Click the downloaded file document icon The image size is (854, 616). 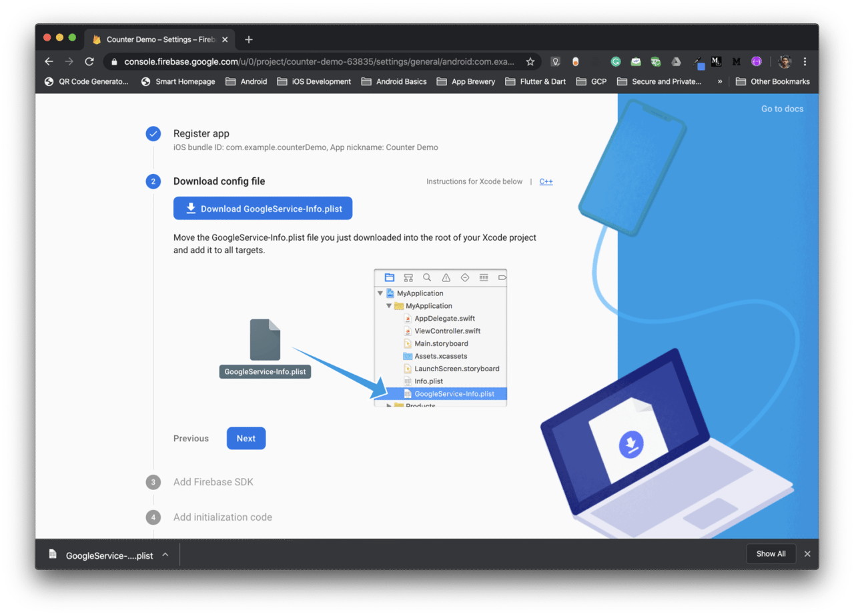[x=53, y=555]
